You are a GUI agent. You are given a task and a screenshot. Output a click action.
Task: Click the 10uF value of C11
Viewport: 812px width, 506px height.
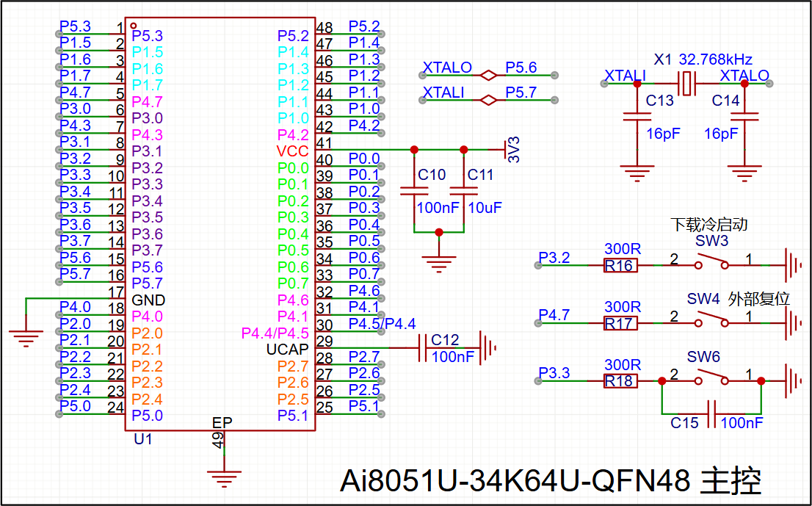pyautogui.click(x=485, y=208)
